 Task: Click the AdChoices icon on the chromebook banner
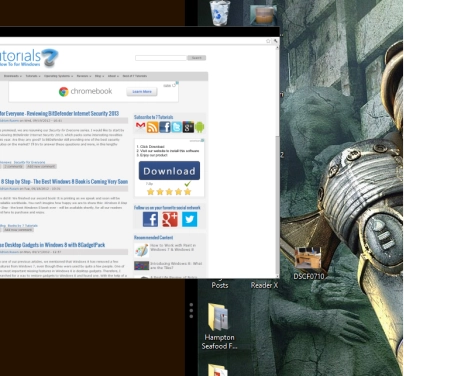coord(177,83)
